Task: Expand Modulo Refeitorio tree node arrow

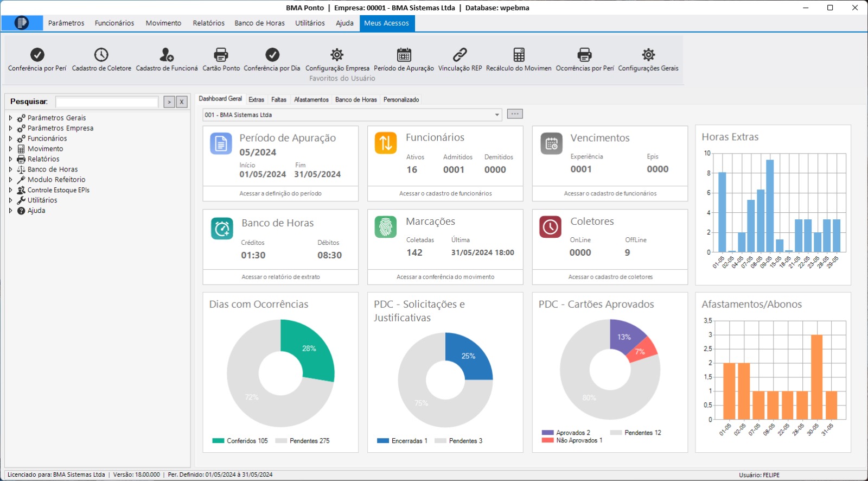Action: tap(10, 180)
